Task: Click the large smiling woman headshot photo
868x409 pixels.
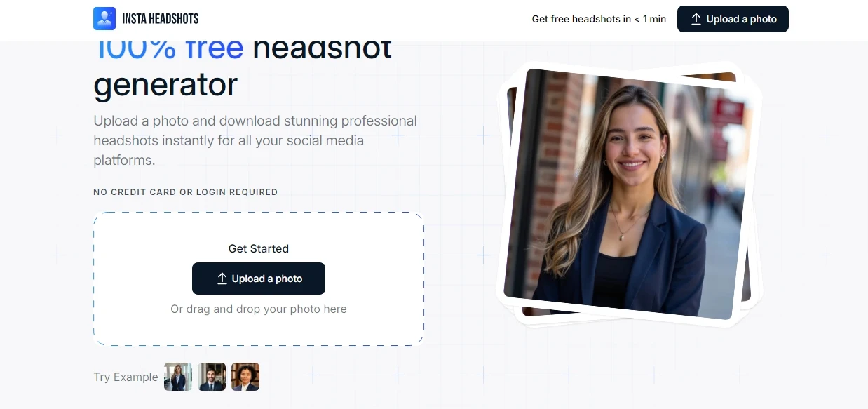Action: (628, 193)
